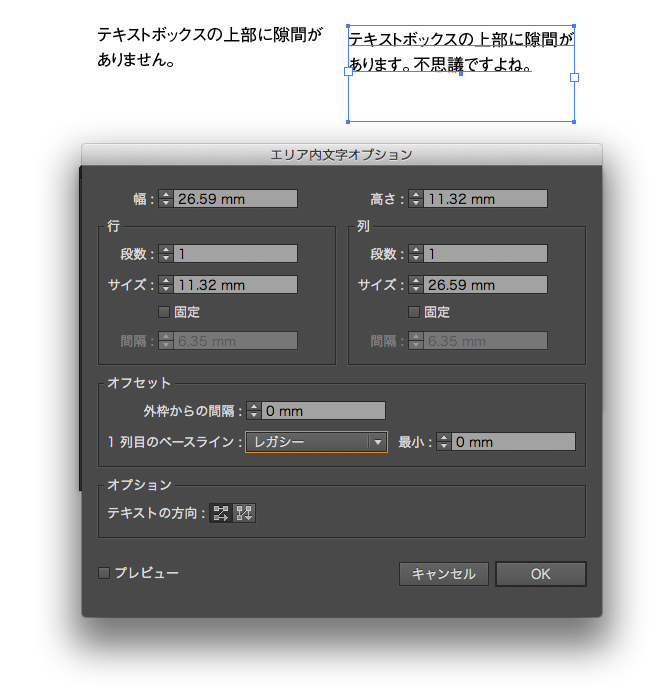Click the 段数 field in 行 section
This screenshot has width=651, height=698.
[x=235, y=253]
